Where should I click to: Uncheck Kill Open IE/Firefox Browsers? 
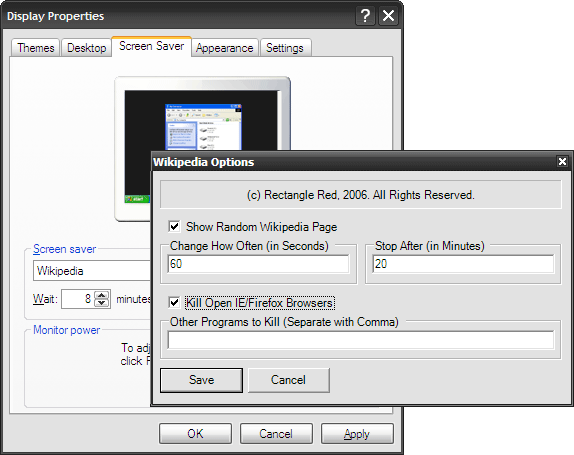(x=174, y=303)
